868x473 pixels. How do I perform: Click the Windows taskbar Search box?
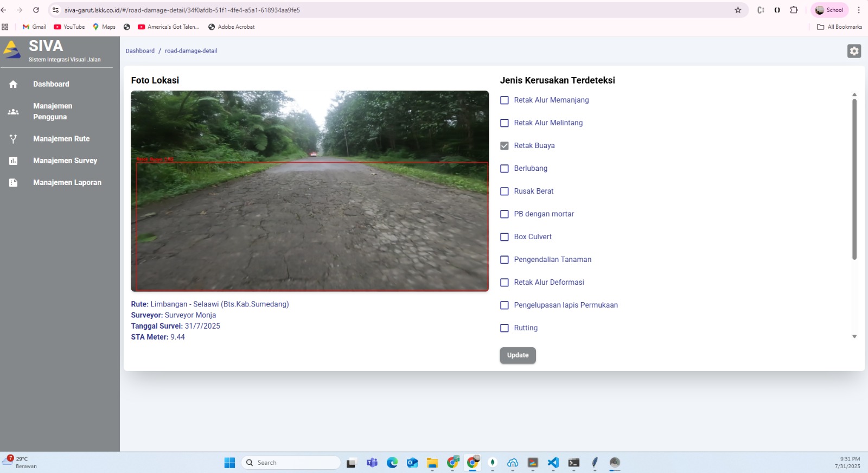pos(291,463)
